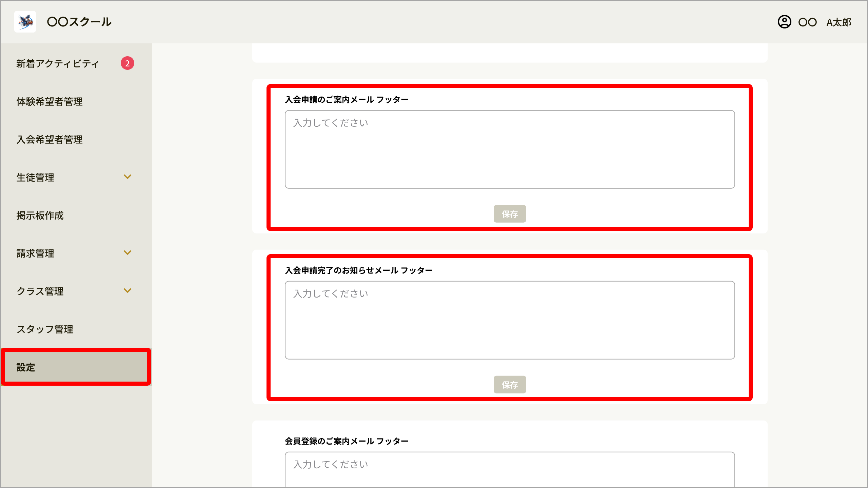This screenshot has height=488, width=868.
Task: Open the 新着アクティビティ page
Action: pyautogui.click(x=57, y=63)
